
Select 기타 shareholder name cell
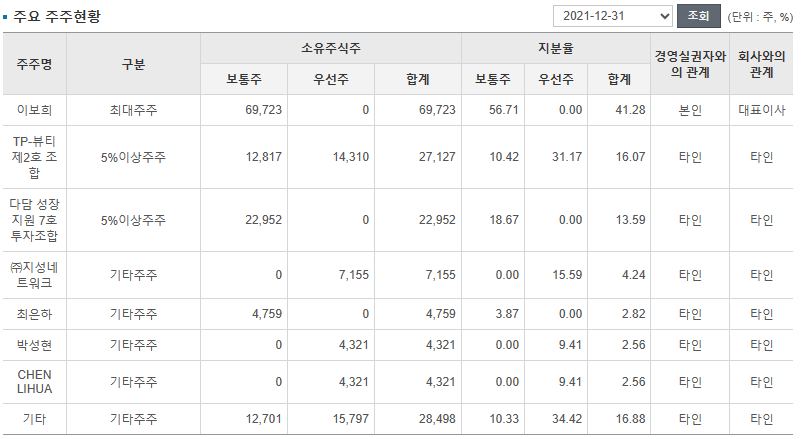coord(34,419)
